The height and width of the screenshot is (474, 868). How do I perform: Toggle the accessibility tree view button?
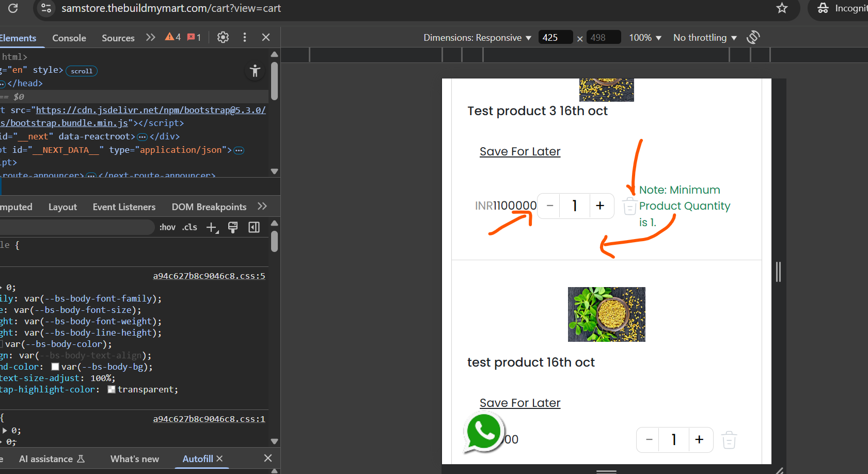pos(255,71)
